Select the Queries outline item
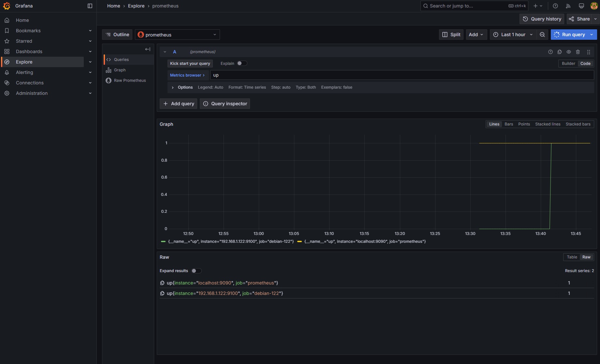600x364 pixels. (x=128, y=60)
